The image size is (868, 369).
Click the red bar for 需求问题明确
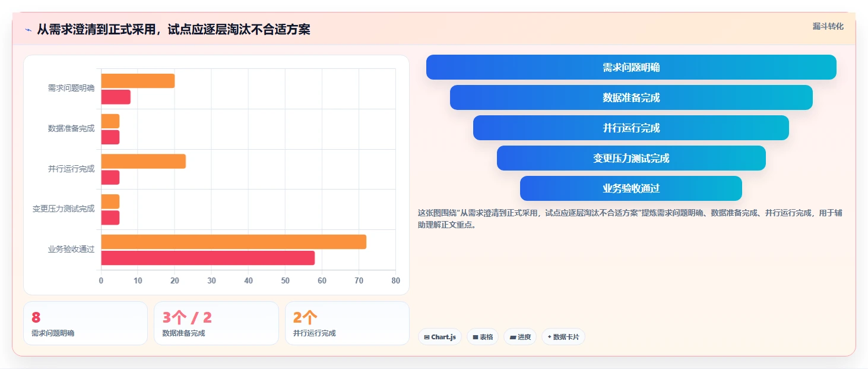pyautogui.click(x=116, y=97)
